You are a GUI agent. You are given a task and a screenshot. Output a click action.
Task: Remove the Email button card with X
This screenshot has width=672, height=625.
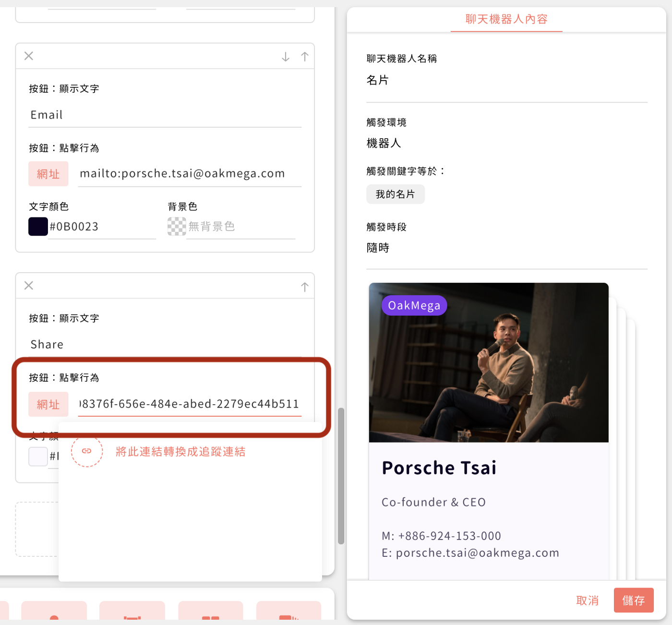(29, 56)
